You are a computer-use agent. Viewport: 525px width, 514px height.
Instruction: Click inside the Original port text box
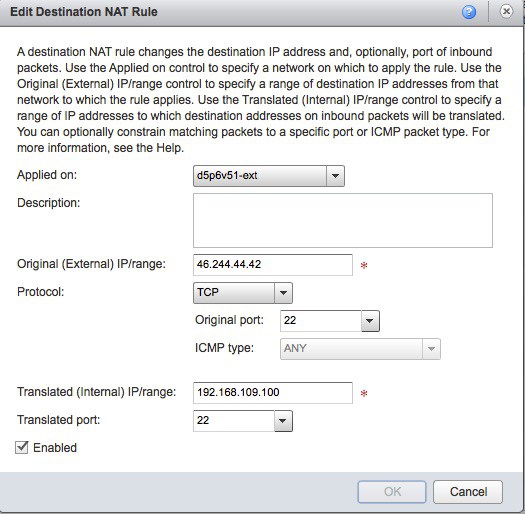(x=320, y=321)
